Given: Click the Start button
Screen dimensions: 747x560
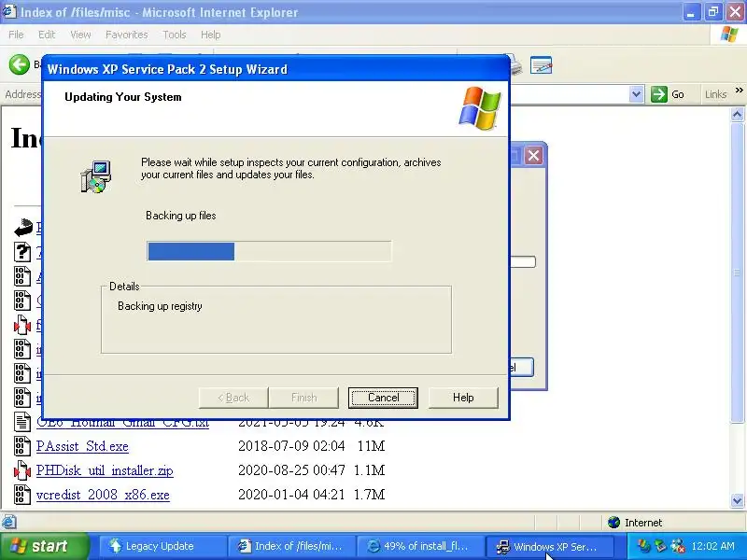Looking at the screenshot, I should 44,546.
